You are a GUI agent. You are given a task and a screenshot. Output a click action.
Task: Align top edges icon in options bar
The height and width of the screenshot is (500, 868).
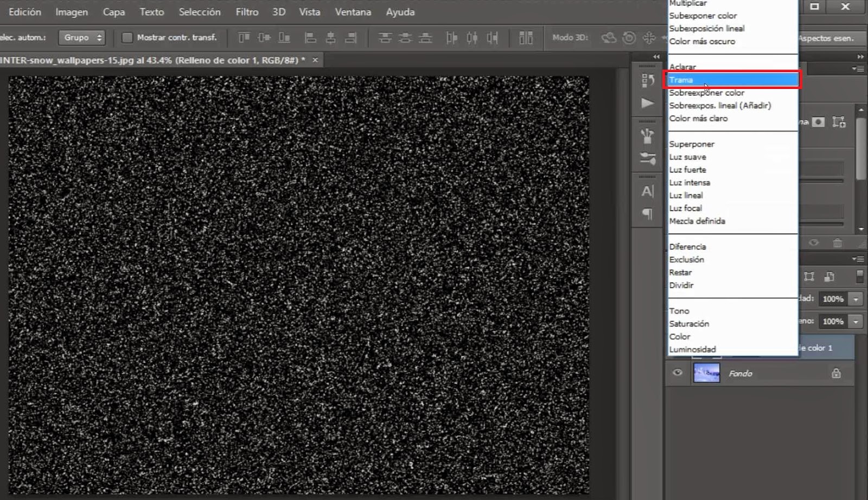(244, 37)
